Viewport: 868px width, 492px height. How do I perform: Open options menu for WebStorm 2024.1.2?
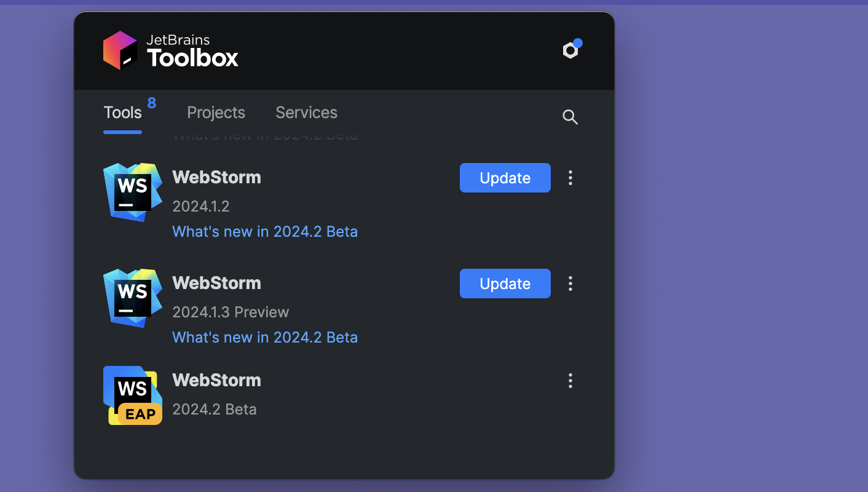pos(570,178)
